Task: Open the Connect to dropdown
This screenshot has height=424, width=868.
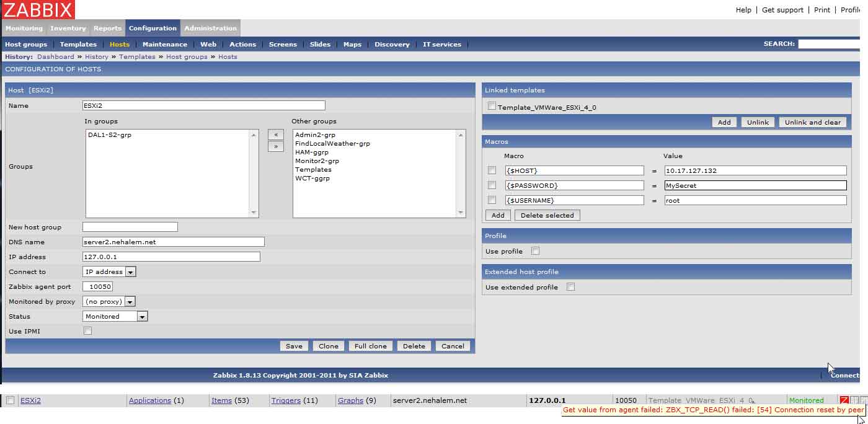Action: 130,272
